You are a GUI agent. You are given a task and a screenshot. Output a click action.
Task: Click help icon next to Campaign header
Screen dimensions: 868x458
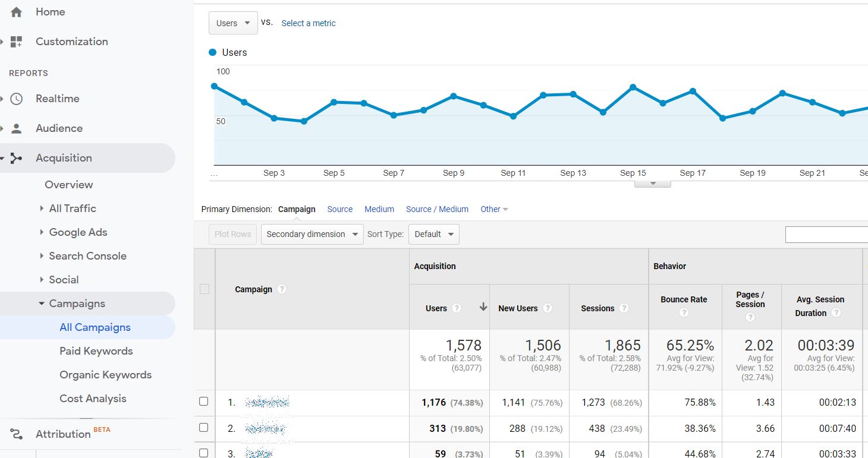pyautogui.click(x=282, y=289)
